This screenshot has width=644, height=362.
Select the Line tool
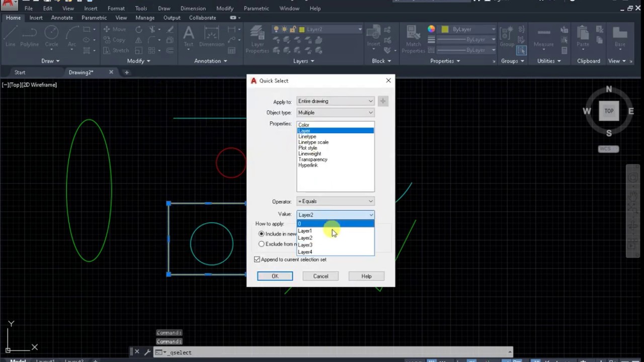click(x=10, y=37)
